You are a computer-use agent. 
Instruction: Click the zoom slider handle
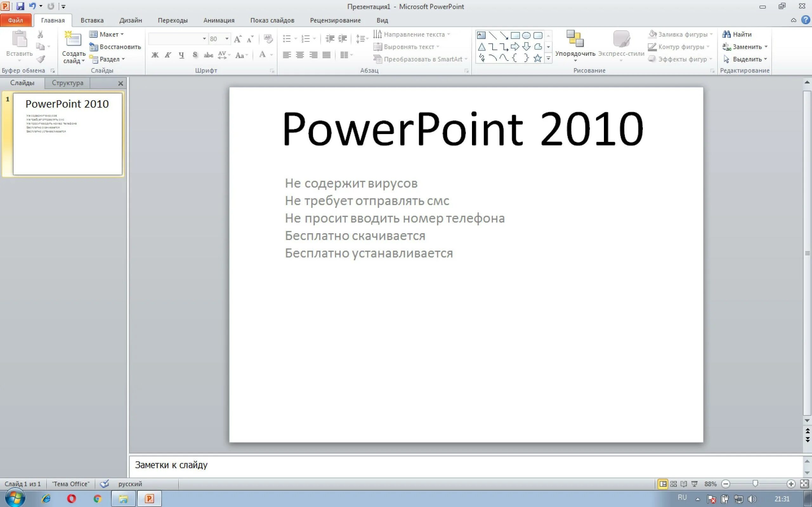tap(755, 484)
